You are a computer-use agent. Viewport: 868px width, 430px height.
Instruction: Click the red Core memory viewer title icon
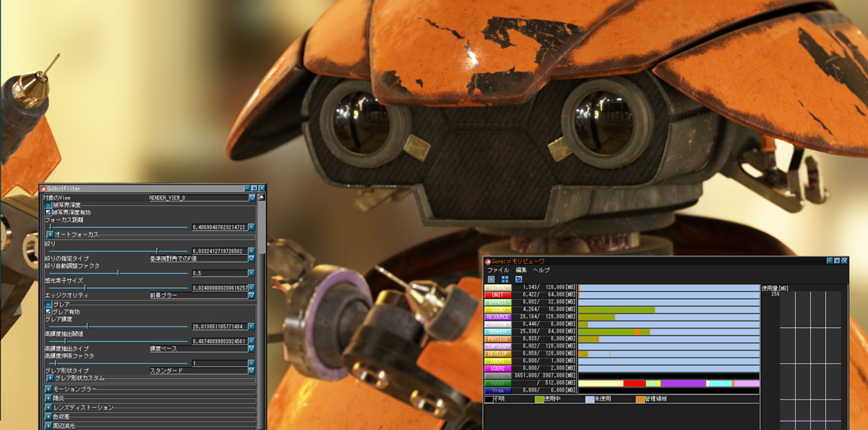click(488, 261)
